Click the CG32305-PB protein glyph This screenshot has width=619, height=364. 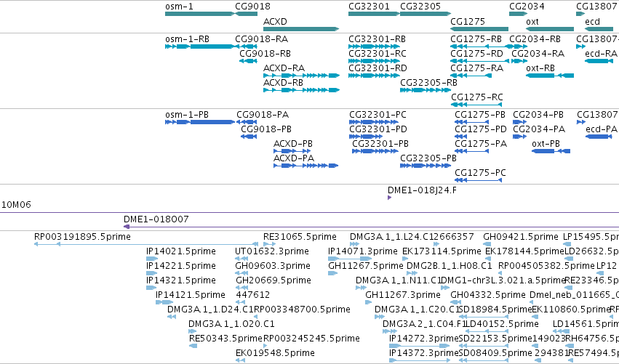(426, 166)
